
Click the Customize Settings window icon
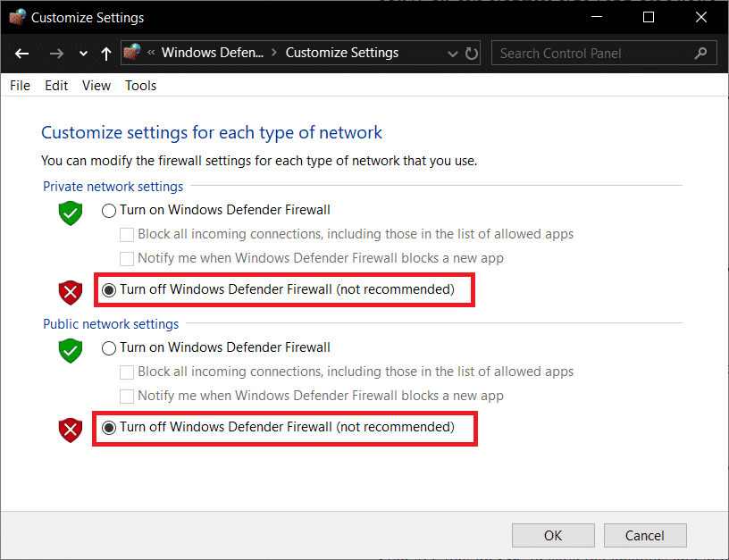(x=18, y=16)
